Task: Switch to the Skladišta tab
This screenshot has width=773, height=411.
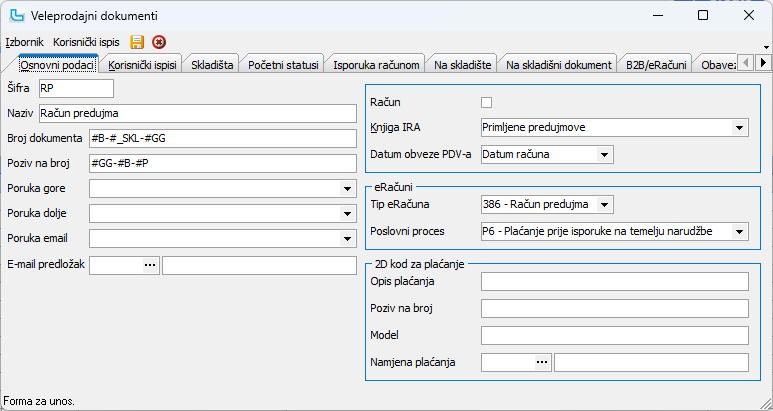Action: click(x=212, y=64)
